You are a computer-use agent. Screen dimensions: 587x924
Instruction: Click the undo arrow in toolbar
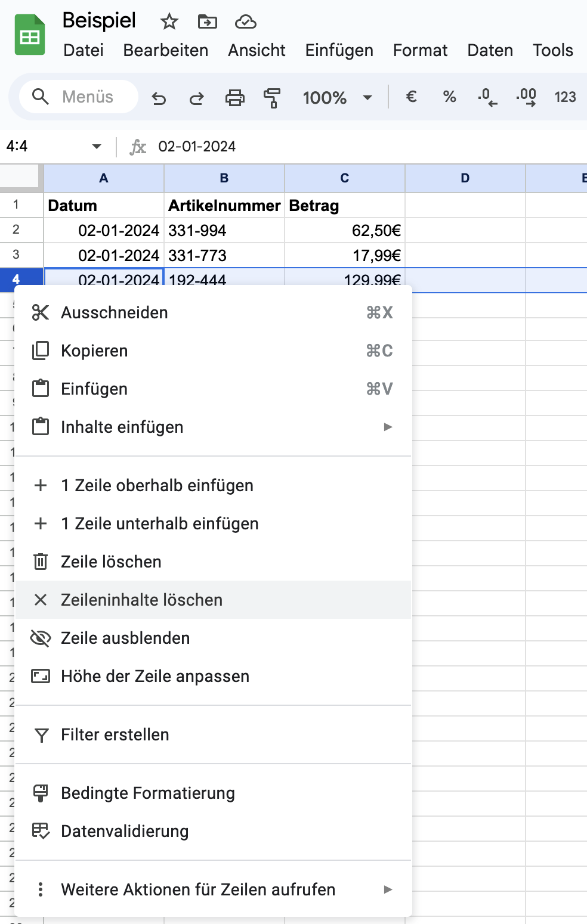click(159, 97)
